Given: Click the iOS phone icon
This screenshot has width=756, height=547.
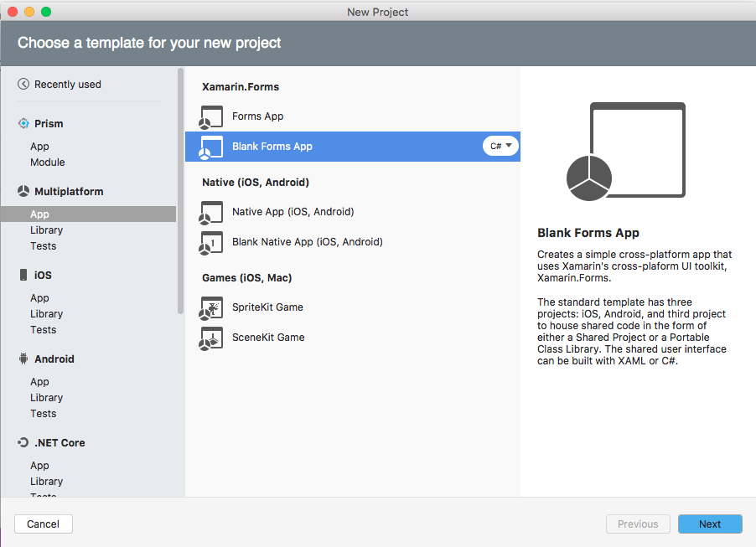Looking at the screenshot, I should [23, 276].
